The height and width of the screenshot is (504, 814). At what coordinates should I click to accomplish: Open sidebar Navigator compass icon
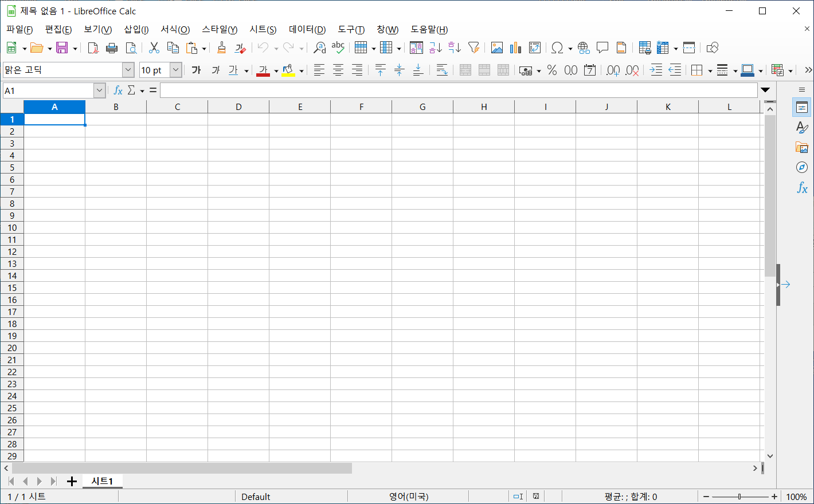[x=802, y=167]
